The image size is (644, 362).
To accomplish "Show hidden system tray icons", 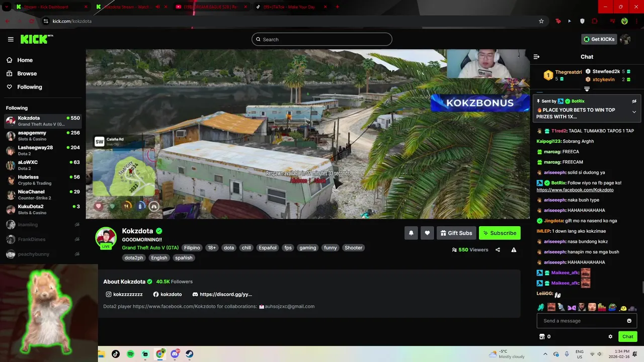I will pos(545,354).
